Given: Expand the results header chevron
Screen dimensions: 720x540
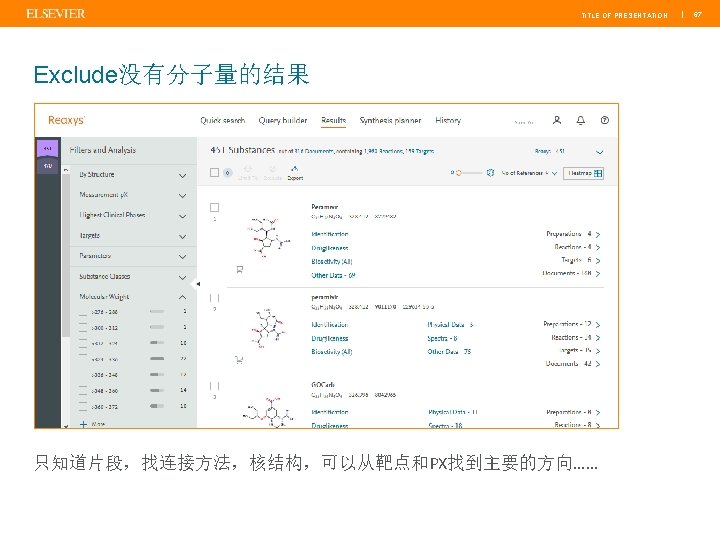Looking at the screenshot, I should [599, 152].
